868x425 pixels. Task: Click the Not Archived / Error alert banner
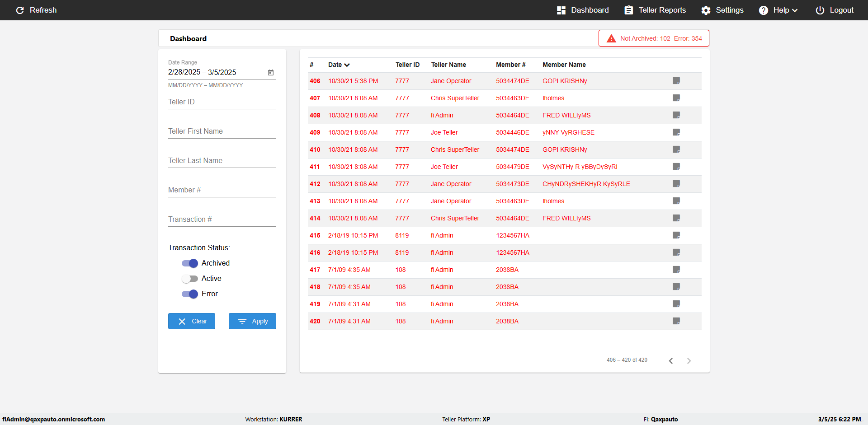[x=654, y=38]
